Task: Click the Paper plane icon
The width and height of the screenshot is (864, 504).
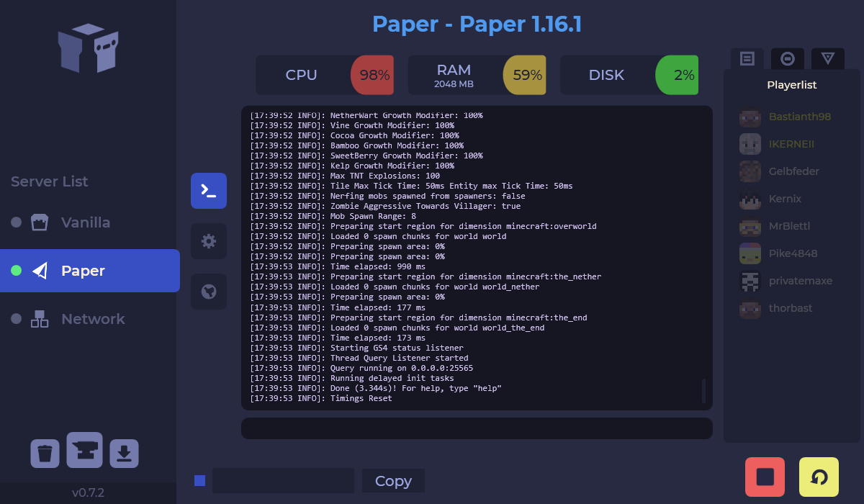Action: 40,271
